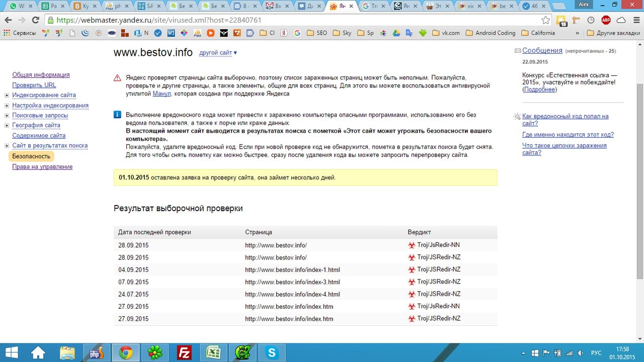Open the AdBlock Plus extension icon
Viewport: 644px width, 362px height.
pos(606,20)
